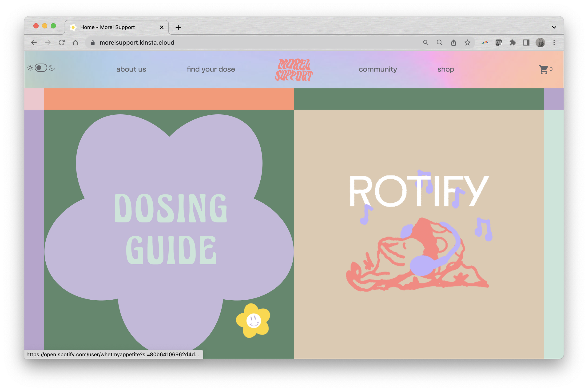Click the moon icon beside theme switch
Viewport: 588px width, 391px height.
(52, 68)
